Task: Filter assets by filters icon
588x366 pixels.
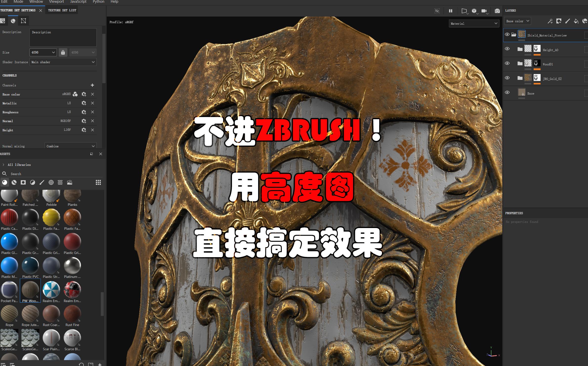Action: coord(32,182)
